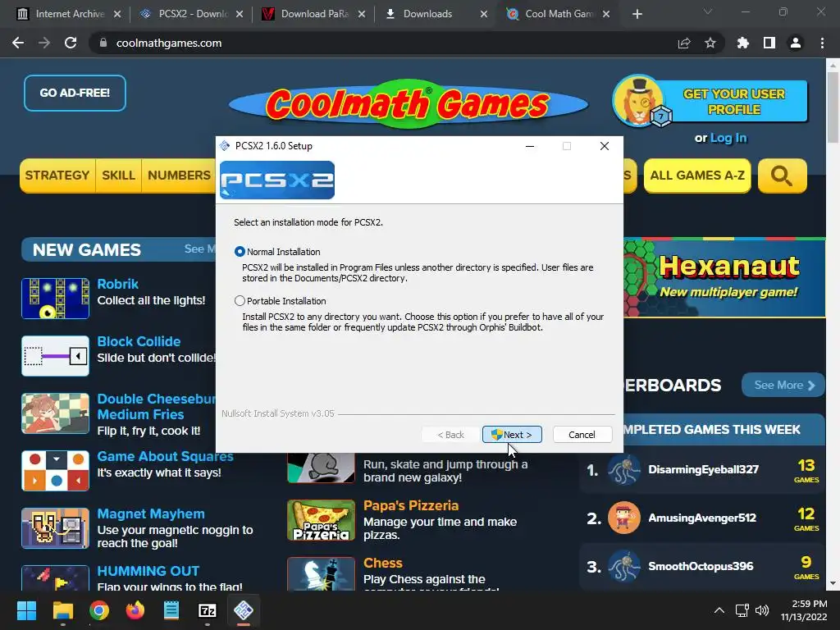840x630 pixels.
Task: Open the Magnet Mayhem thumbnail
Action: coord(55,528)
